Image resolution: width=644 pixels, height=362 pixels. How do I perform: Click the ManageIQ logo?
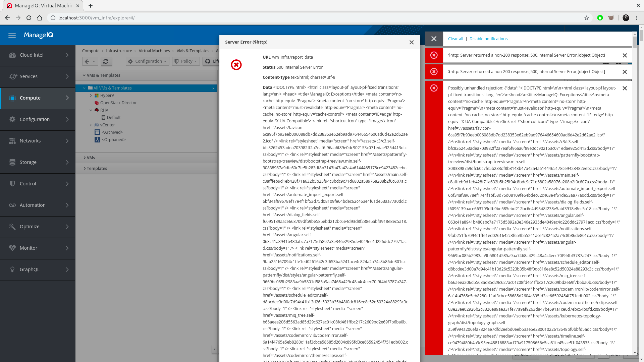[x=38, y=35]
